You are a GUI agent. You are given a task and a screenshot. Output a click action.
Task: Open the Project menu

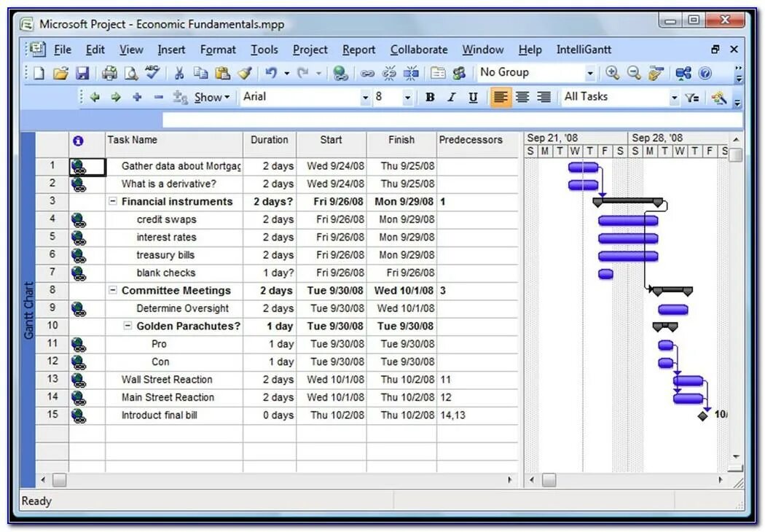[310, 50]
